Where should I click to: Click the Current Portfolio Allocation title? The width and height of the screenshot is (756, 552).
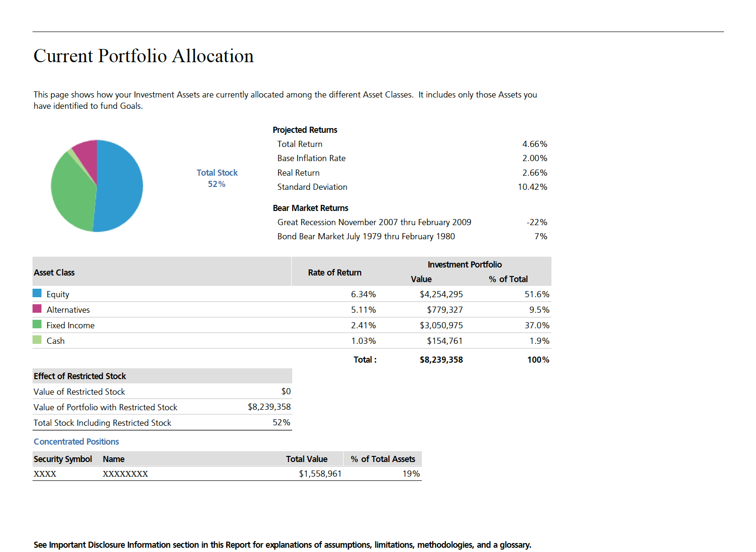coord(144,56)
